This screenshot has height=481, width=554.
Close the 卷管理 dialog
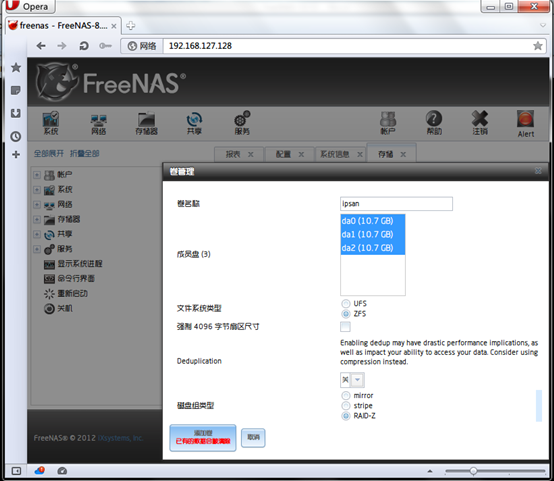(x=538, y=171)
